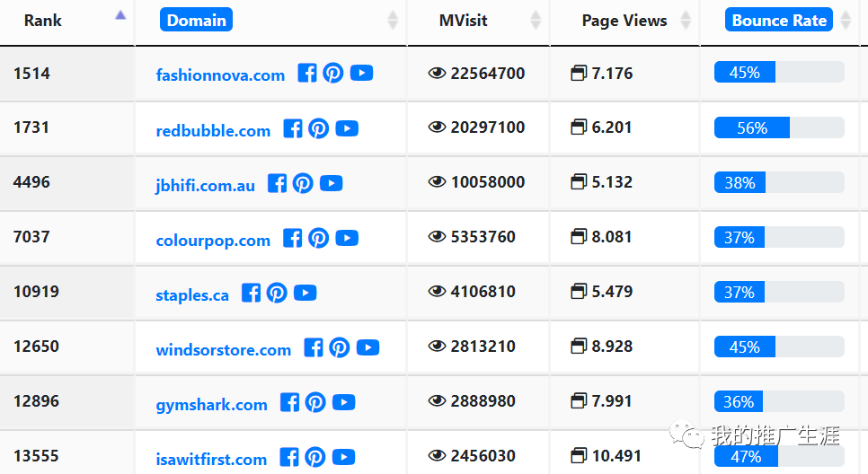Image resolution: width=868 pixels, height=474 pixels.
Task: Click eye icon beside 22564700 visits
Action: pyautogui.click(x=437, y=74)
